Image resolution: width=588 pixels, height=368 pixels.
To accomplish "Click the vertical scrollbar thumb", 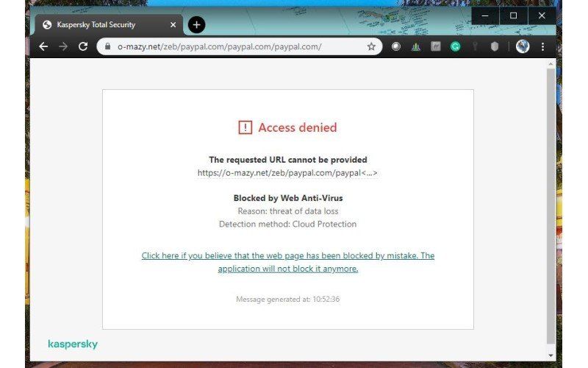I will (551, 206).
